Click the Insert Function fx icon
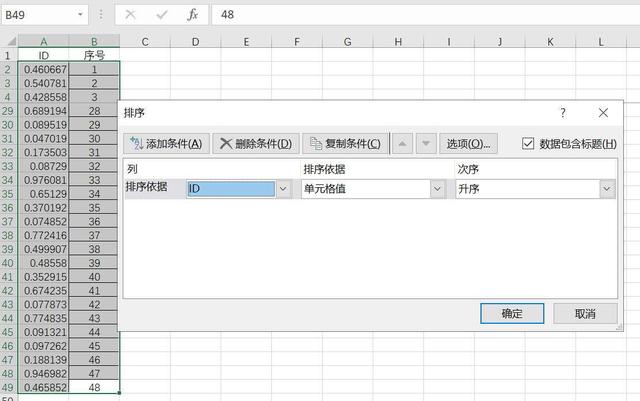 pyautogui.click(x=192, y=15)
